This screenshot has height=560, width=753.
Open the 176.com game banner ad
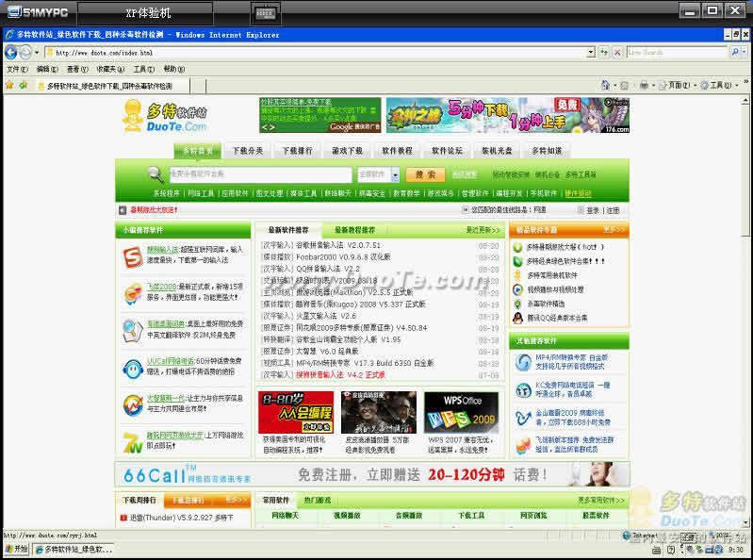[x=508, y=115]
